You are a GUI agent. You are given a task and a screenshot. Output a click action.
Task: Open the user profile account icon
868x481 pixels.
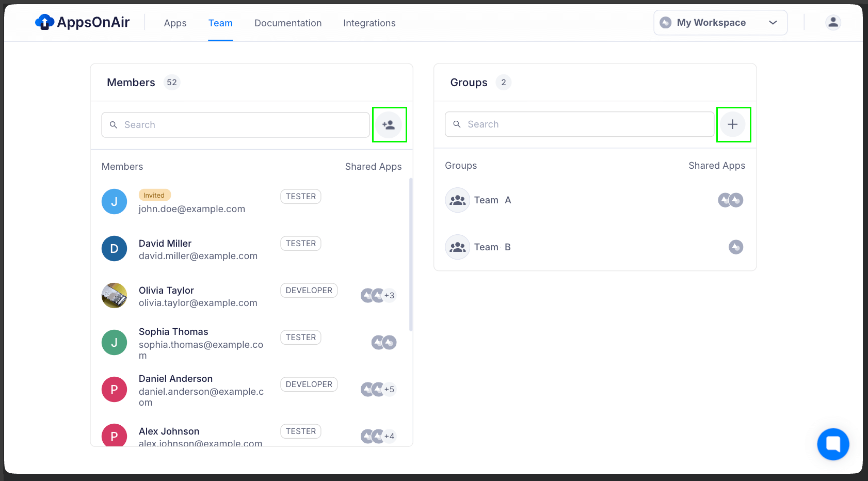coord(832,23)
